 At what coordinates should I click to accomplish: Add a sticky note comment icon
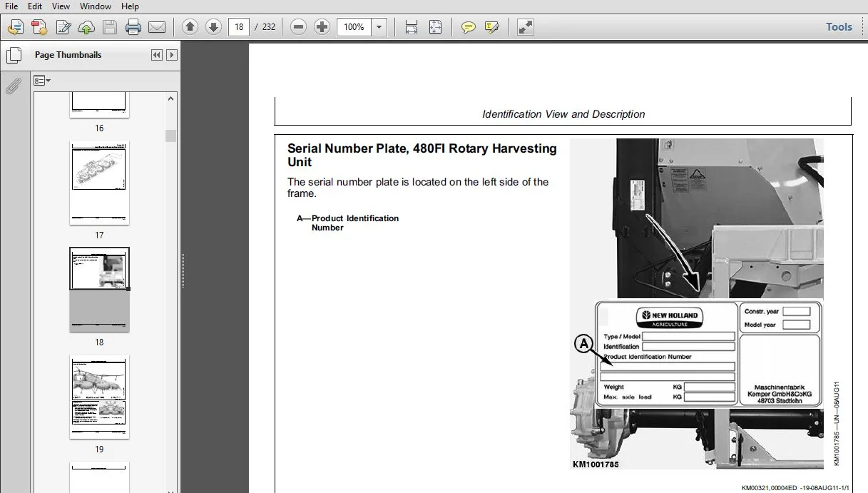[469, 27]
